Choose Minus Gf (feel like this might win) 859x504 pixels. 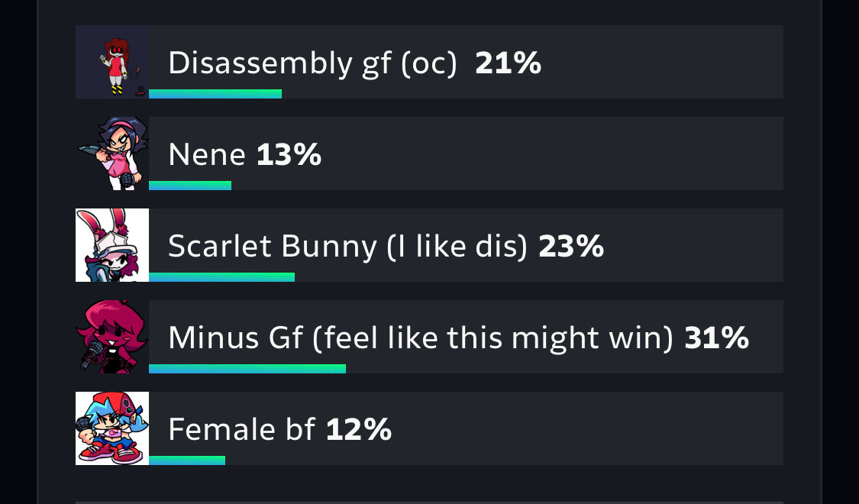[420, 338]
